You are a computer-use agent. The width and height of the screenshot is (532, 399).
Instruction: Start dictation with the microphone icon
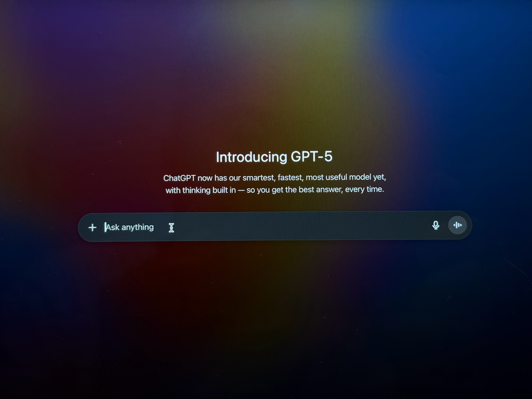tap(436, 225)
